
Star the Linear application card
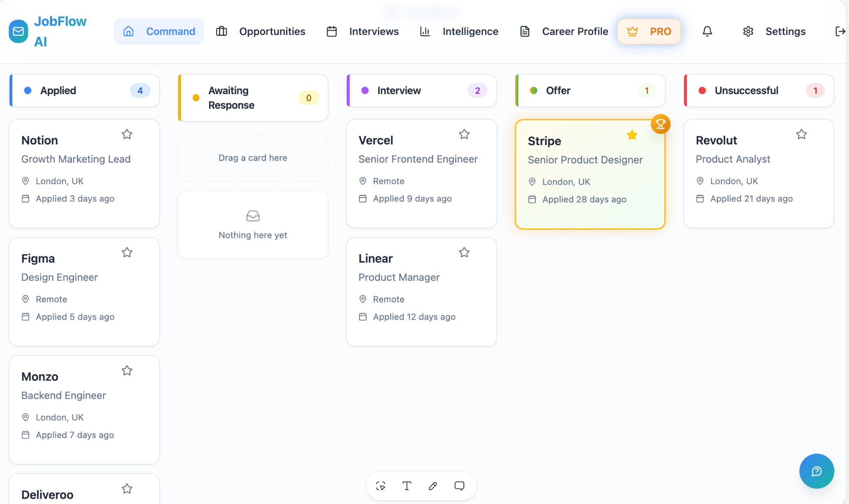464,252
